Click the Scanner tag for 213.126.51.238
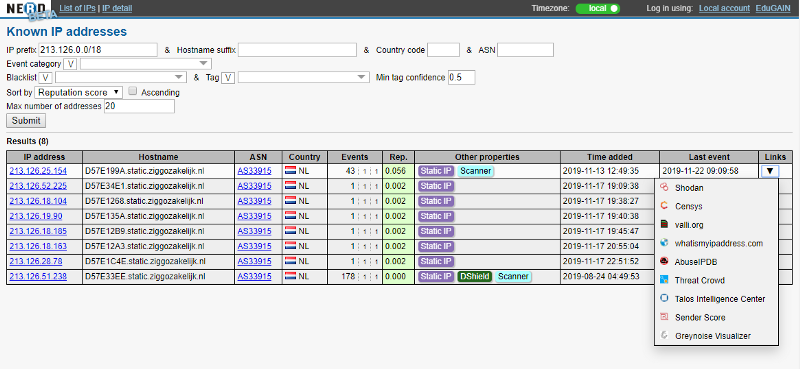Screen dimensions: 800x369 pos(513,277)
